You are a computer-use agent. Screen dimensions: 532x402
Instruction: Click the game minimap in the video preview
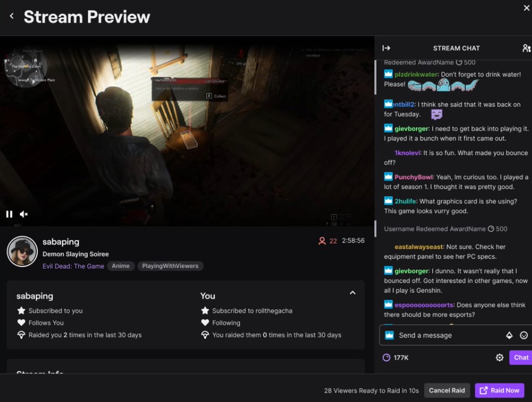pyautogui.click(x=26, y=68)
